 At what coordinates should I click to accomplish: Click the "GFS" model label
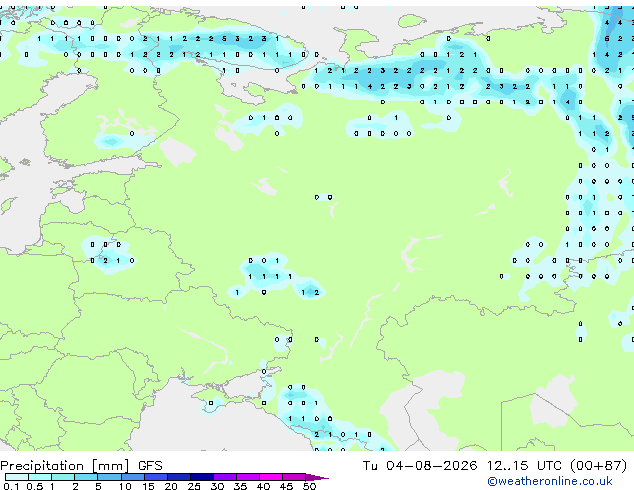coord(150,466)
